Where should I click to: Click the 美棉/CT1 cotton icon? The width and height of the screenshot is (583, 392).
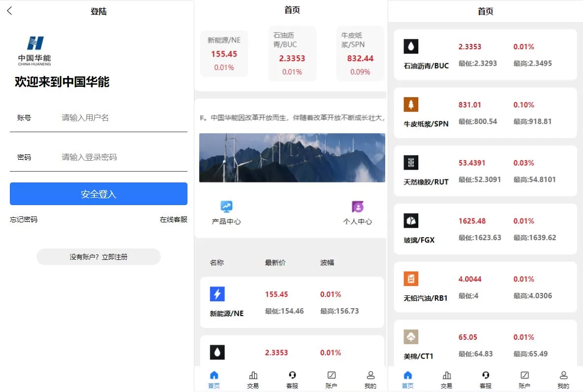[411, 337]
